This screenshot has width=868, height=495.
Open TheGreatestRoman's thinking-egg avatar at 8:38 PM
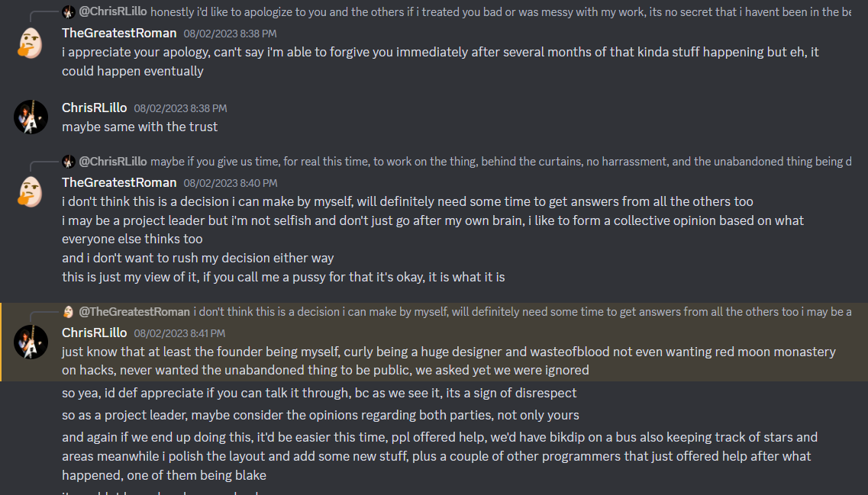coord(31,43)
